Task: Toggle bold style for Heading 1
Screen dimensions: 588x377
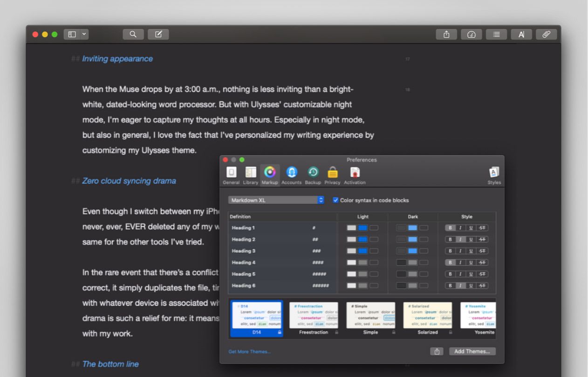Action: point(450,228)
